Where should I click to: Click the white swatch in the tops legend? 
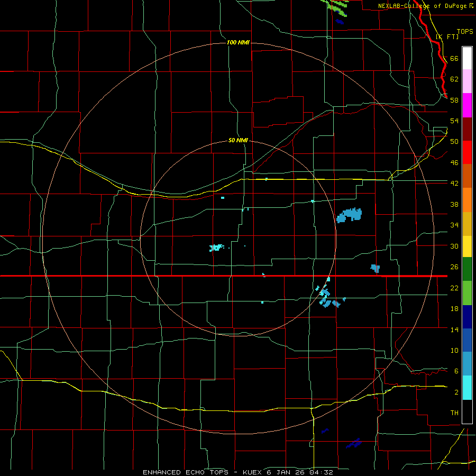pos(467,58)
